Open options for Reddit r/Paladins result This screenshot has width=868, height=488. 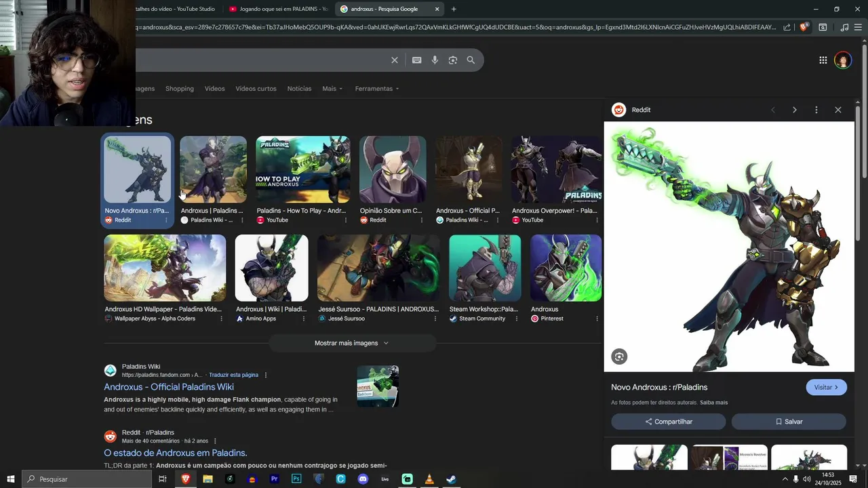pyautogui.click(x=215, y=441)
